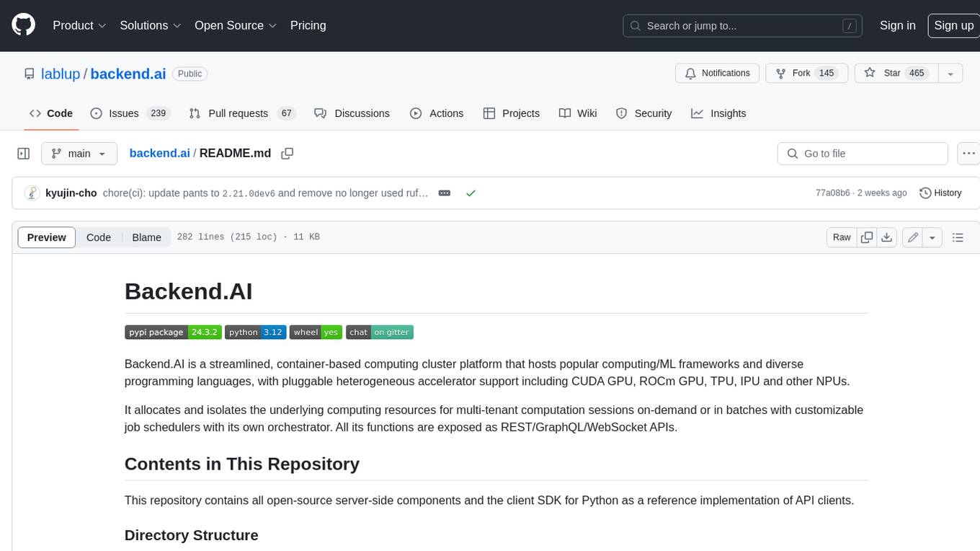Focus the Search or jump to field

click(x=743, y=25)
